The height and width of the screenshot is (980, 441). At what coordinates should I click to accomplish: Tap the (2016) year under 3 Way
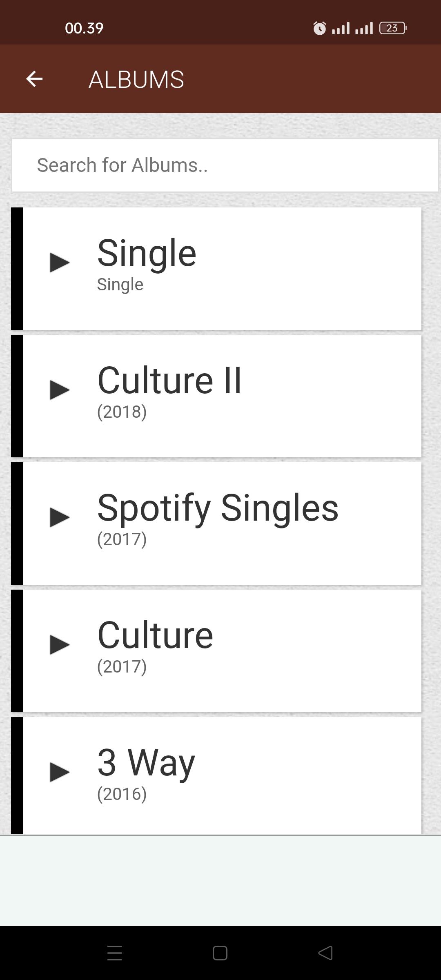click(122, 794)
